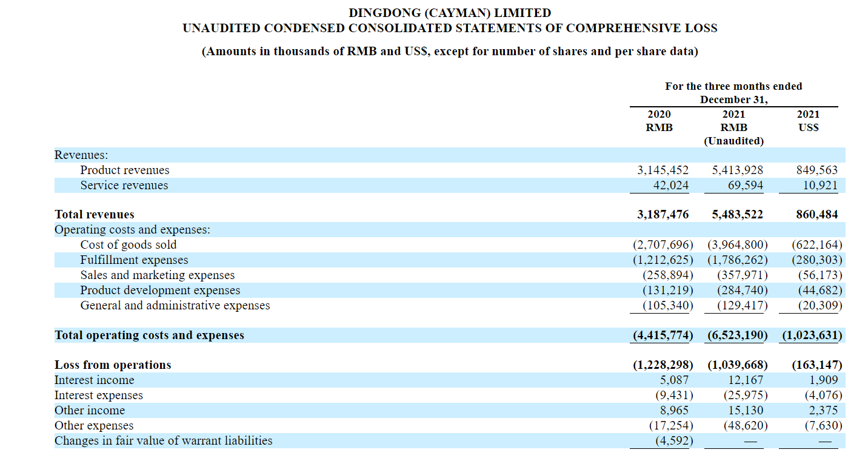Viewport: 868px width, 458px height.
Task: Click the (Unaudited) label
Action: point(733,141)
